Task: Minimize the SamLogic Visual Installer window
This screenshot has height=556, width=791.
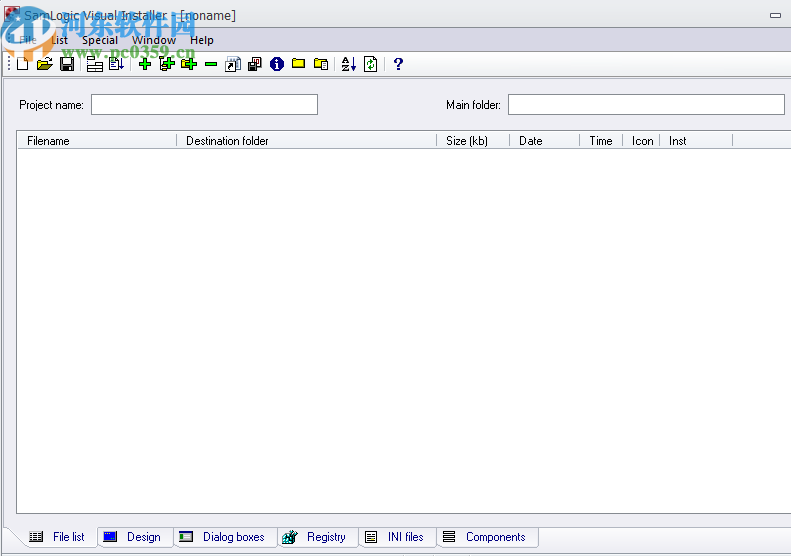Action: point(775,15)
